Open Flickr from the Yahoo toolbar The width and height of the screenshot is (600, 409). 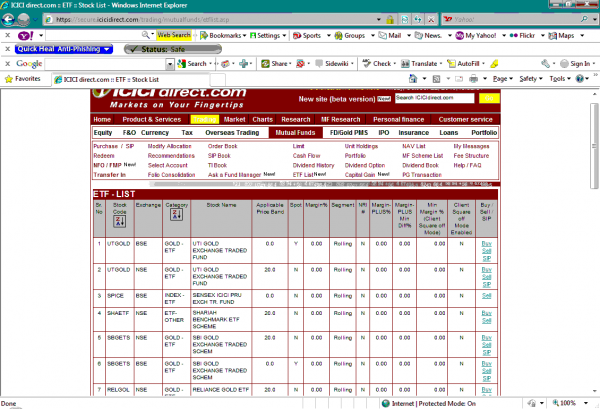[x=522, y=36]
